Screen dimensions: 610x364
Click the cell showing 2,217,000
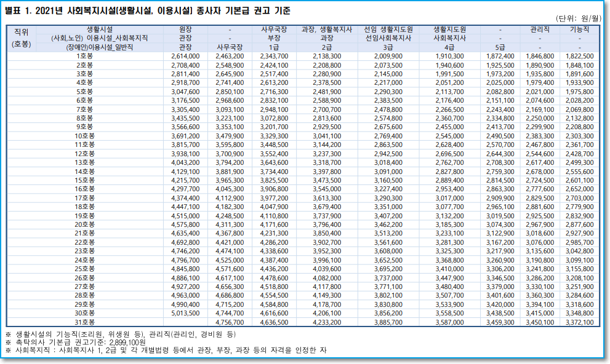[x=388, y=83]
